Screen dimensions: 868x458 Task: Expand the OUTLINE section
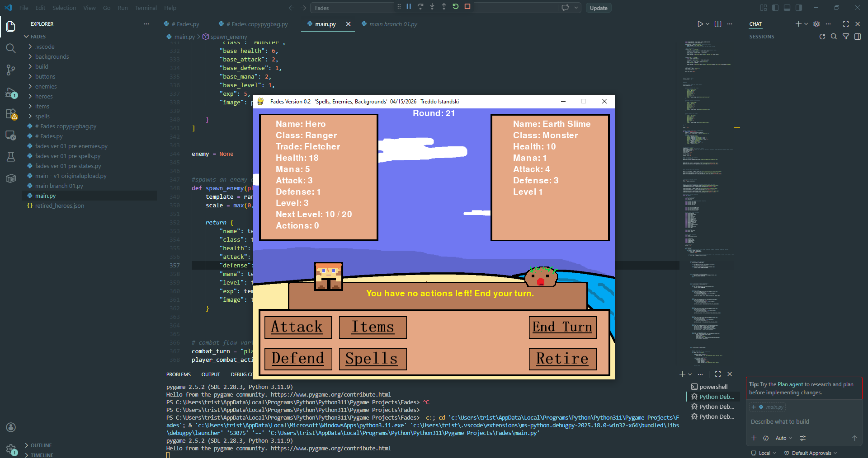[x=41, y=445]
